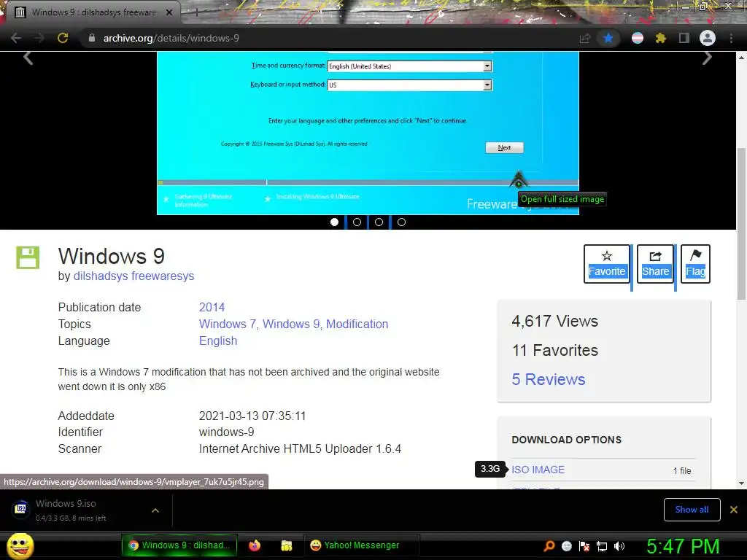Jump to the 5 Reviews section
Viewport: 747px width, 560px height.
[549, 379]
